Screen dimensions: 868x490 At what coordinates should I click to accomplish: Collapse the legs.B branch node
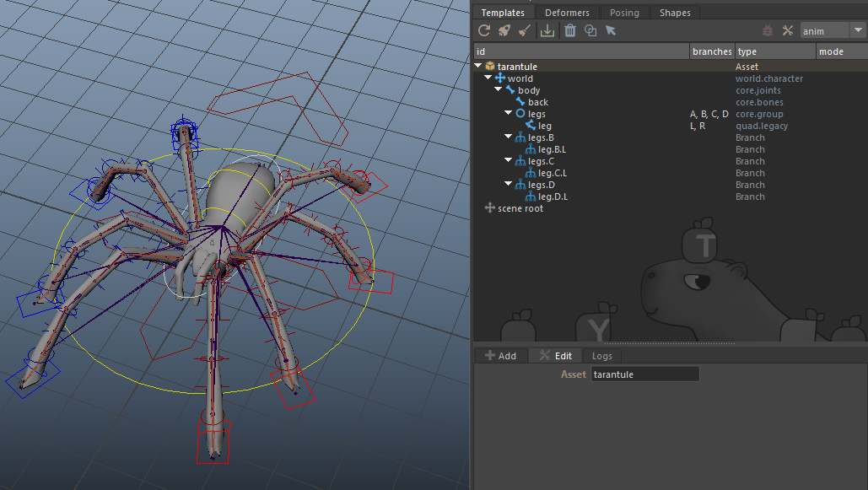click(509, 137)
